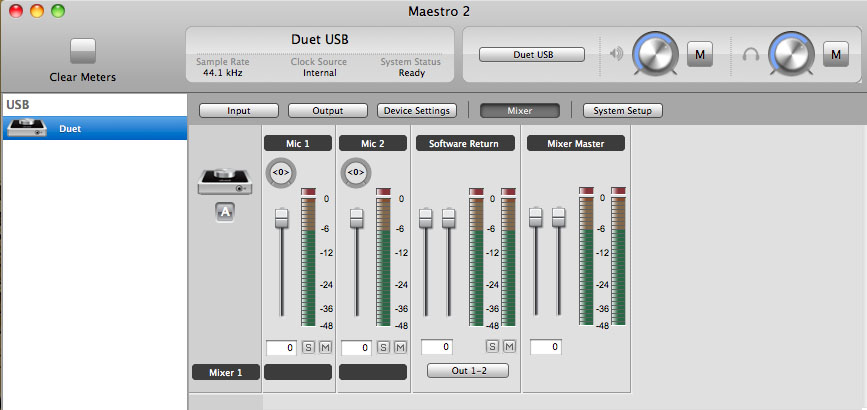Mute the speaker output
Image resolution: width=867 pixels, height=410 pixels.
point(700,54)
